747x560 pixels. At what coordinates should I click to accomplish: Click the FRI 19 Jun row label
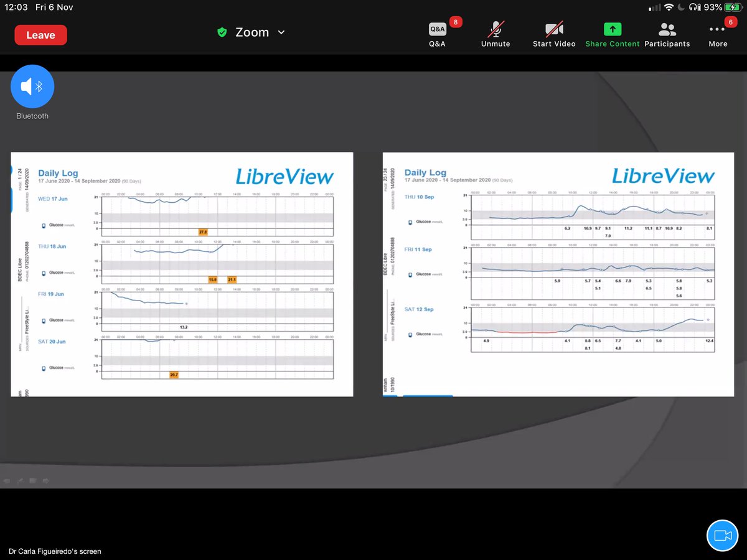click(x=52, y=294)
